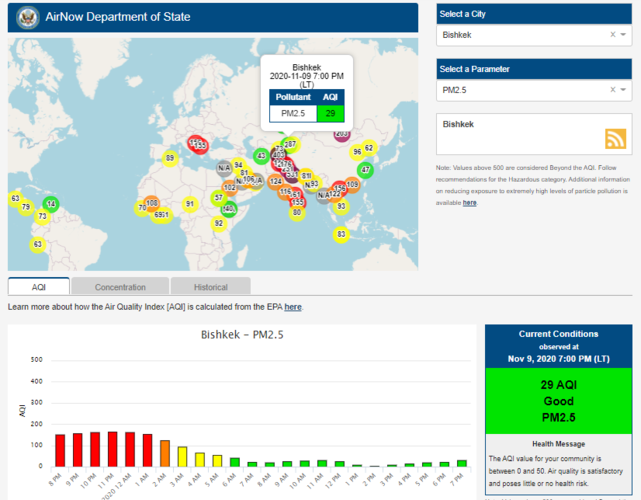The image size is (641, 500).
Task: Open the 'here' link on particle pollution exposure
Action: click(x=469, y=202)
